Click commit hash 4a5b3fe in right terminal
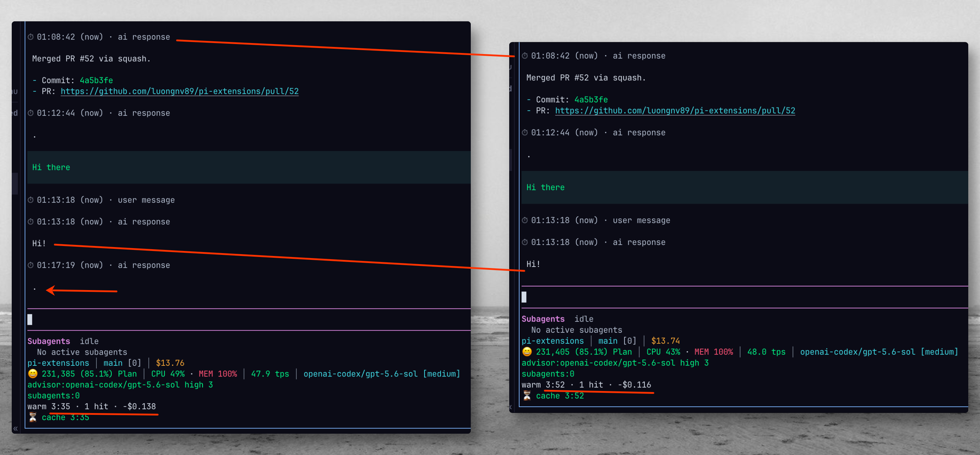Screen dimensions: 980x455 (x=591, y=100)
